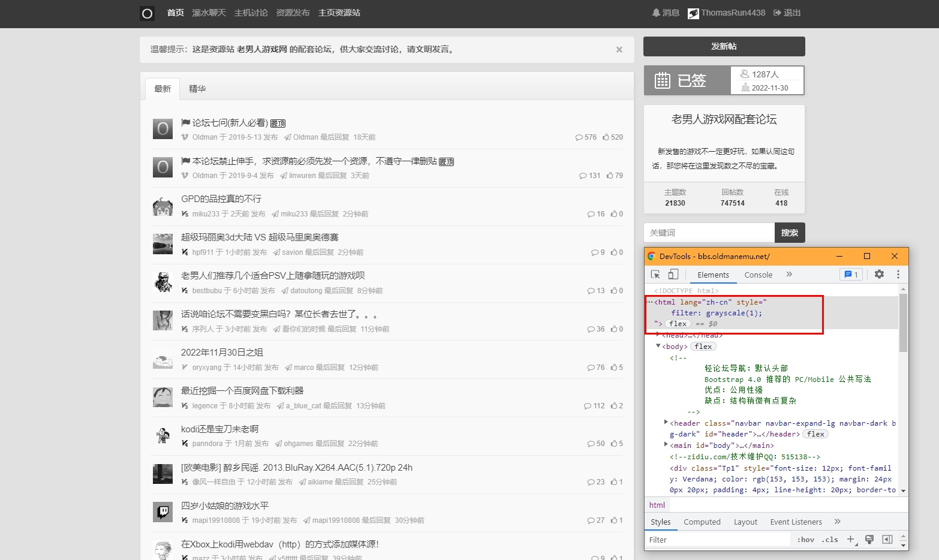Open the Computed styles tab
The width and height of the screenshot is (939, 560).
[702, 522]
